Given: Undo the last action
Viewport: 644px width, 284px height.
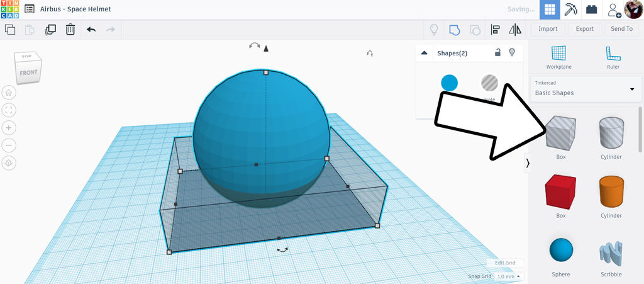Looking at the screenshot, I should point(91,29).
